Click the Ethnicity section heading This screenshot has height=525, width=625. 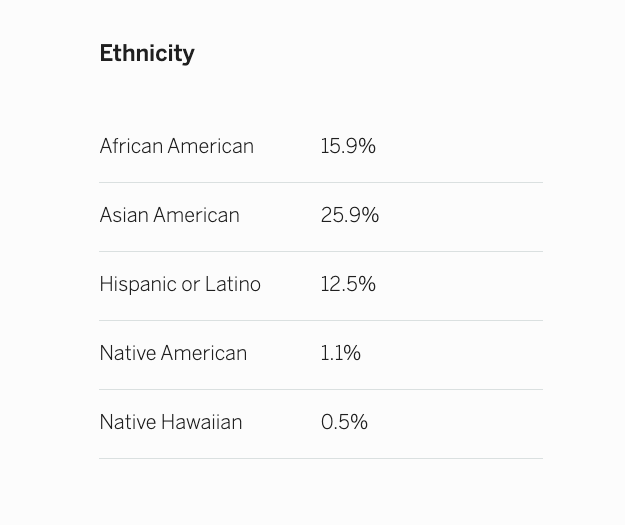147,54
